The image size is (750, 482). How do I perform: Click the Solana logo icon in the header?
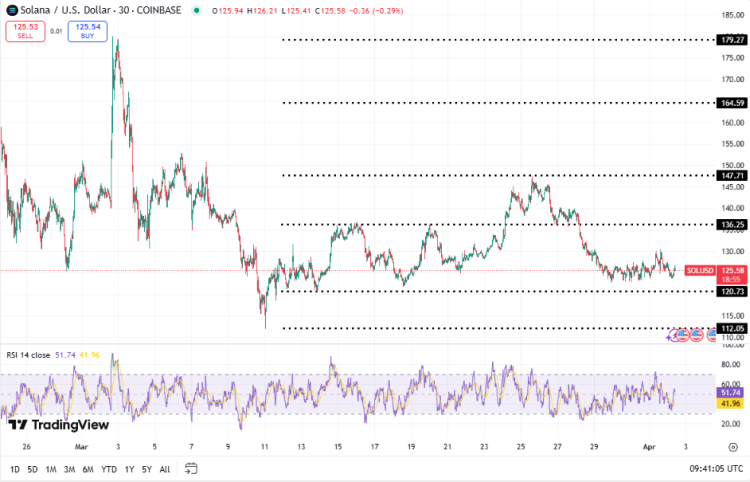pyautogui.click(x=12, y=10)
